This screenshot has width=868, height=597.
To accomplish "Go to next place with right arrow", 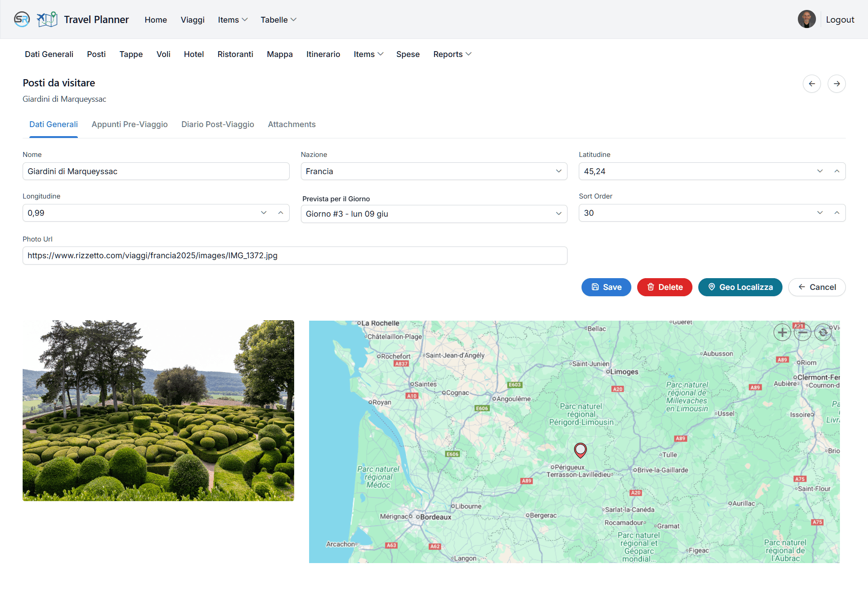I will 837,84.
